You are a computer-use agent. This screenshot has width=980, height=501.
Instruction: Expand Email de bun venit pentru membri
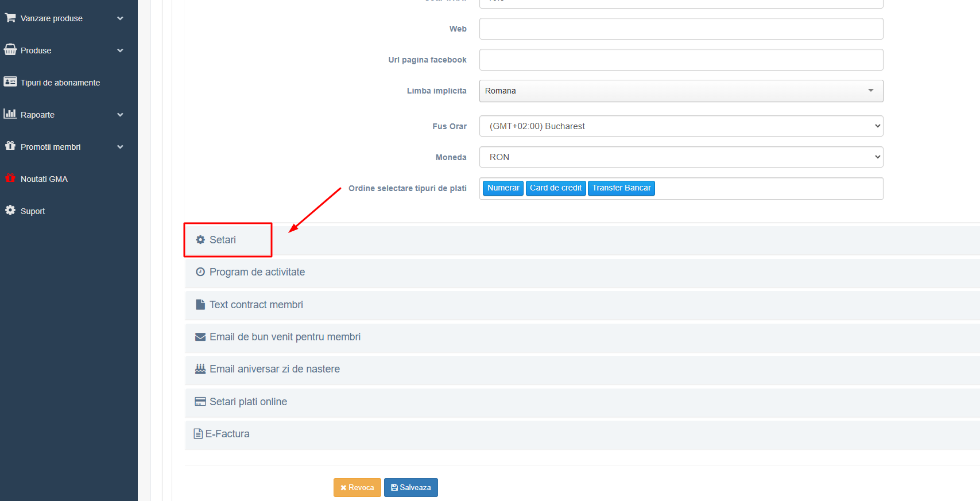click(582, 337)
